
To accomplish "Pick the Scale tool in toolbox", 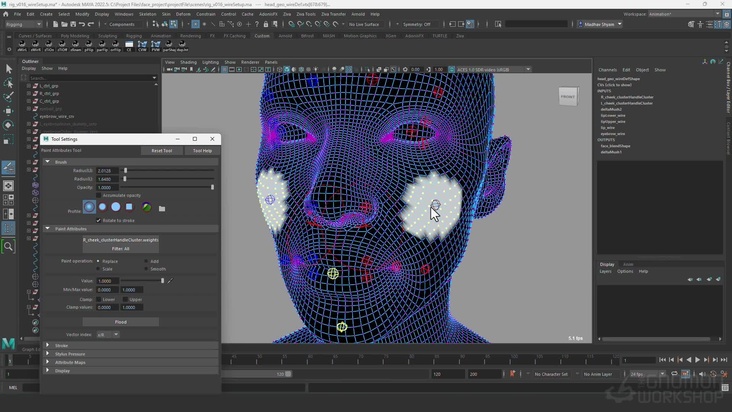I will pos(8,140).
